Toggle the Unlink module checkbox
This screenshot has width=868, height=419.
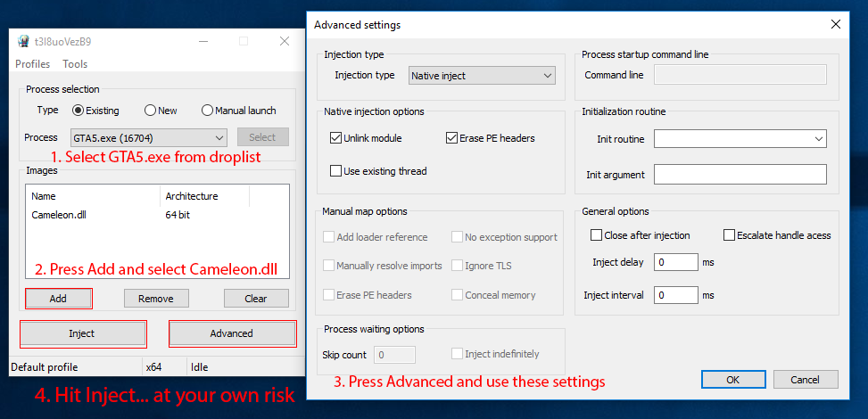pyautogui.click(x=366, y=138)
